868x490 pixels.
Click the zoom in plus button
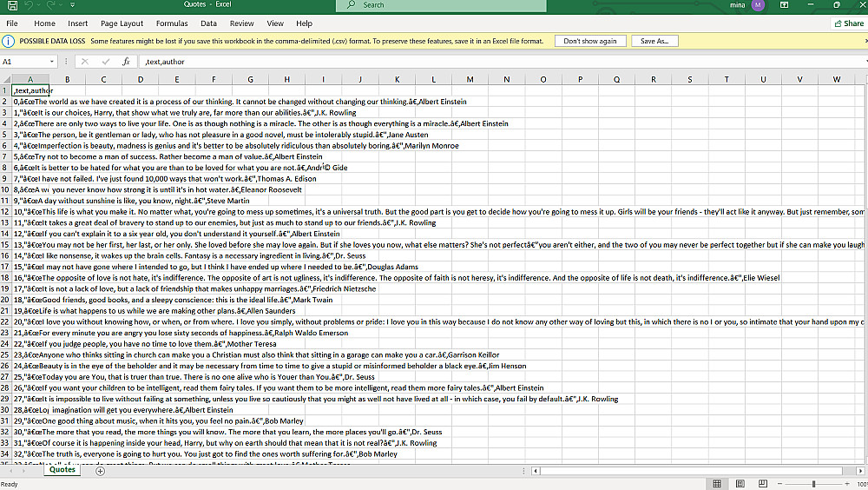pos(847,484)
